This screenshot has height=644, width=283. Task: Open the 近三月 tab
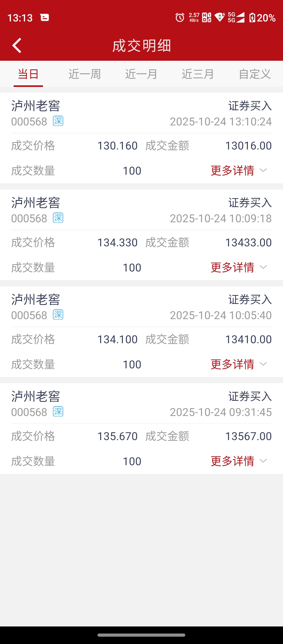tap(198, 74)
